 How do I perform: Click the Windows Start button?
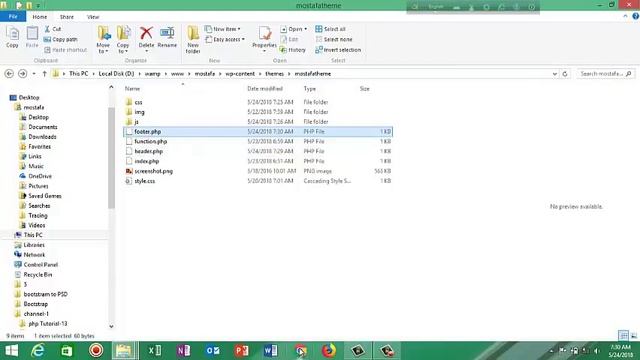point(11,351)
